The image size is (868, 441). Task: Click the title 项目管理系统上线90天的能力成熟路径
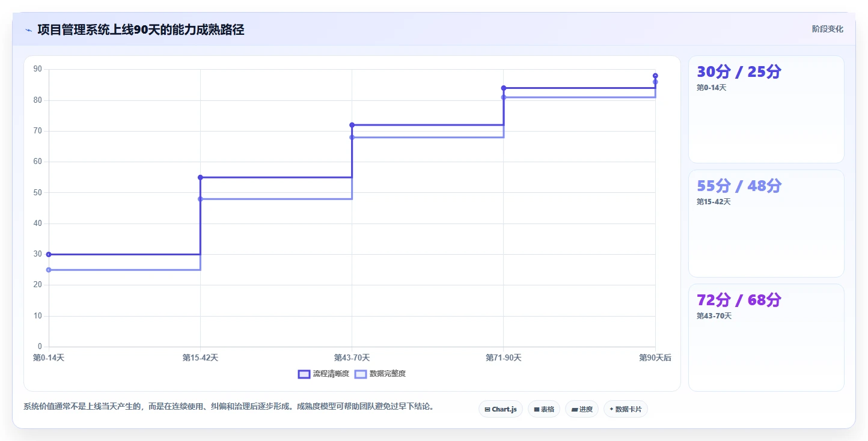(x=141, y=29)
